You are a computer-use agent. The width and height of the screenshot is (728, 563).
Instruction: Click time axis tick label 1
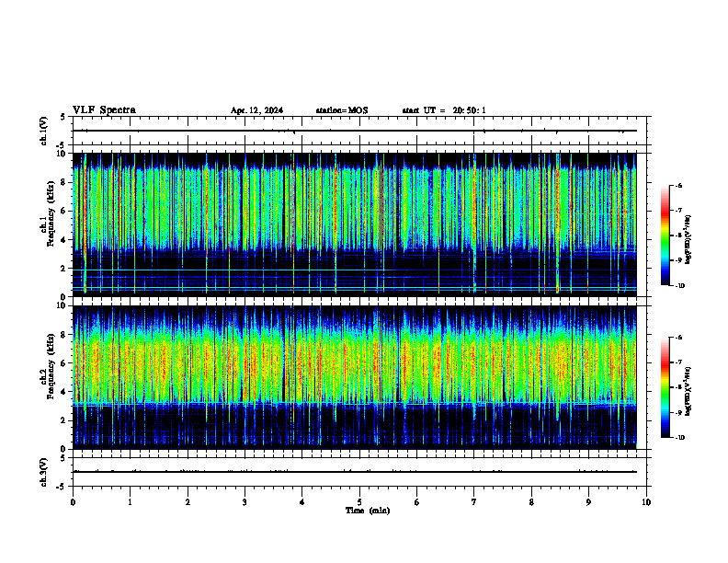(x=130, y=502)
